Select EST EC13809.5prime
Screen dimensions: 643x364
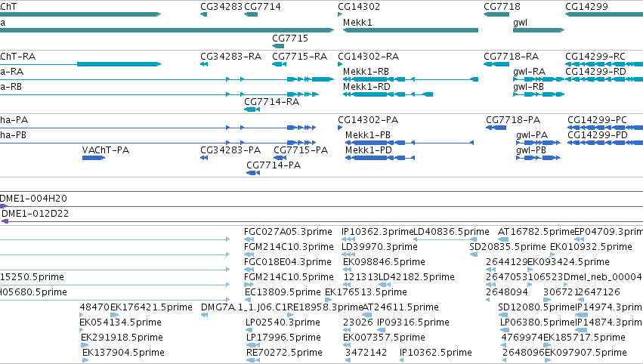(x=283, y=292)
